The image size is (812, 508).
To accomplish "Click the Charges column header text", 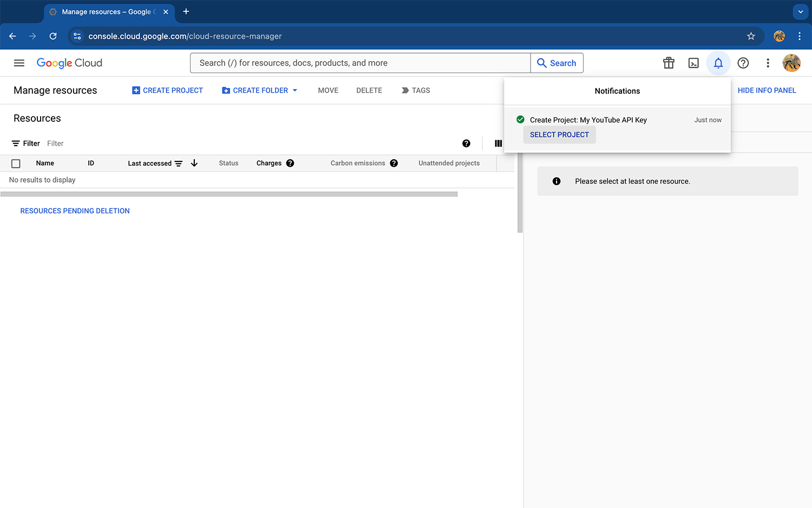I will click(x=269, y=163).
